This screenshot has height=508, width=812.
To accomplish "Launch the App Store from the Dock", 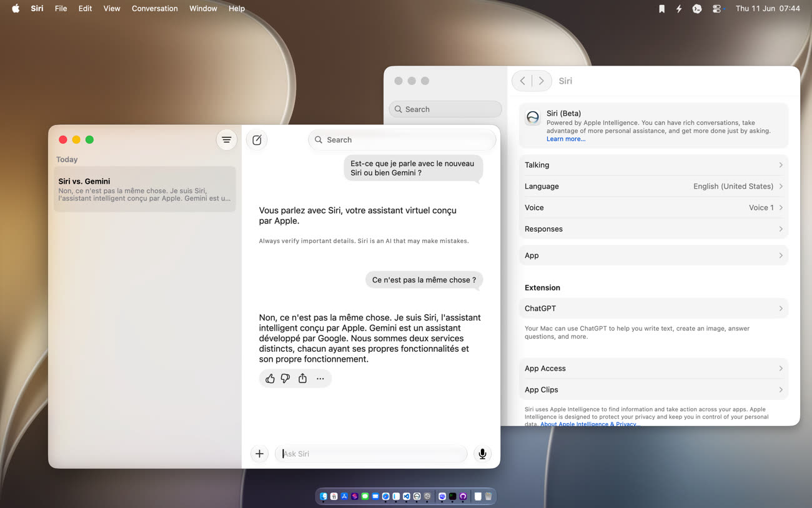I will (344, 496).
